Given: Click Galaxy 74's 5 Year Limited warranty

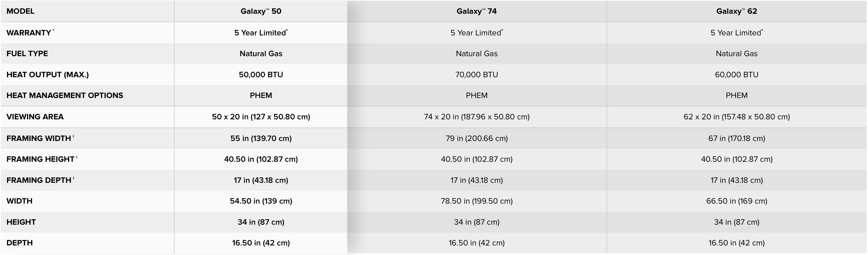Looking at the screenshot, I should [x=476, y=33].
